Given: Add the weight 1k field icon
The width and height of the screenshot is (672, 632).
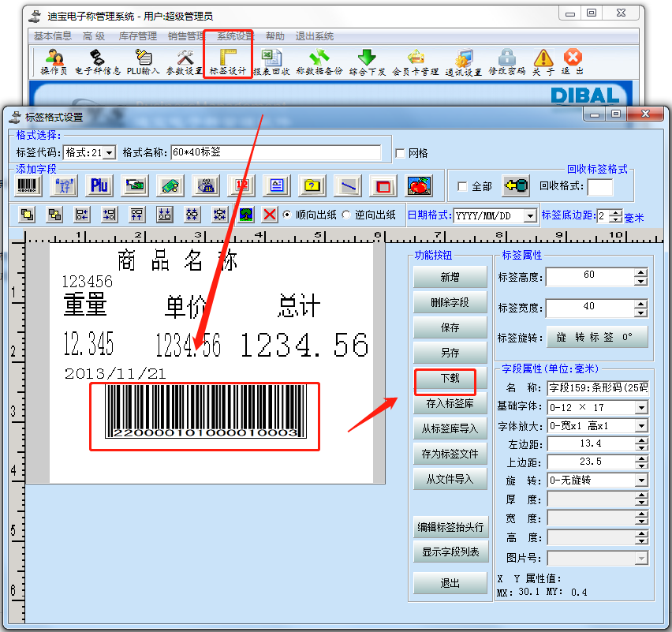Looking at the screenshot, I should click(206, 185).
